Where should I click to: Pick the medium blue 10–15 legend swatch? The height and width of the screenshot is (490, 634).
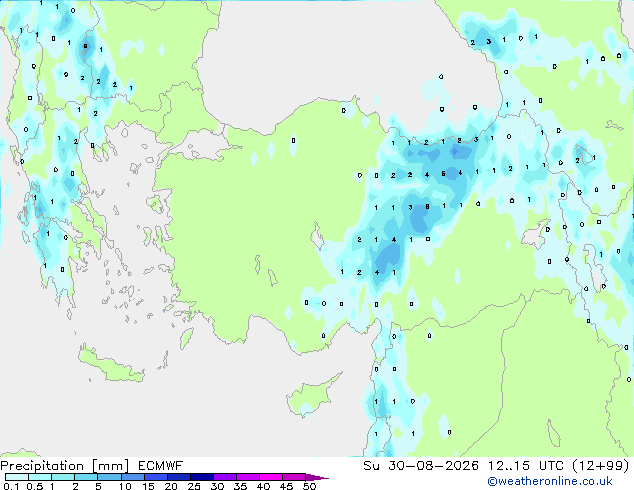(x=133, y=477)
